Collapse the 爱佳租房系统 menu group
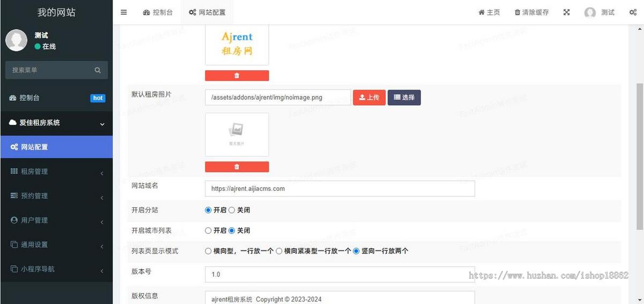644x304 pixels. tap(56, 123)
